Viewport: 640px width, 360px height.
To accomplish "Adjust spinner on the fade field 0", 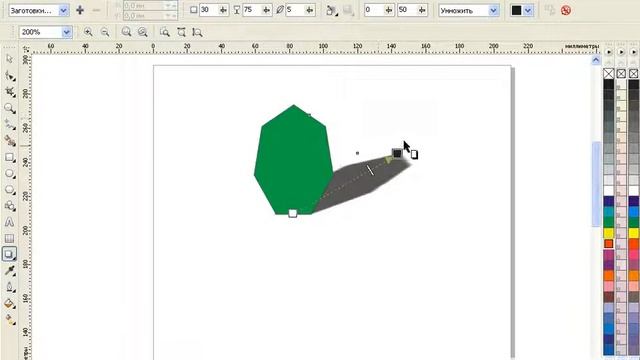I will (389, 11).
